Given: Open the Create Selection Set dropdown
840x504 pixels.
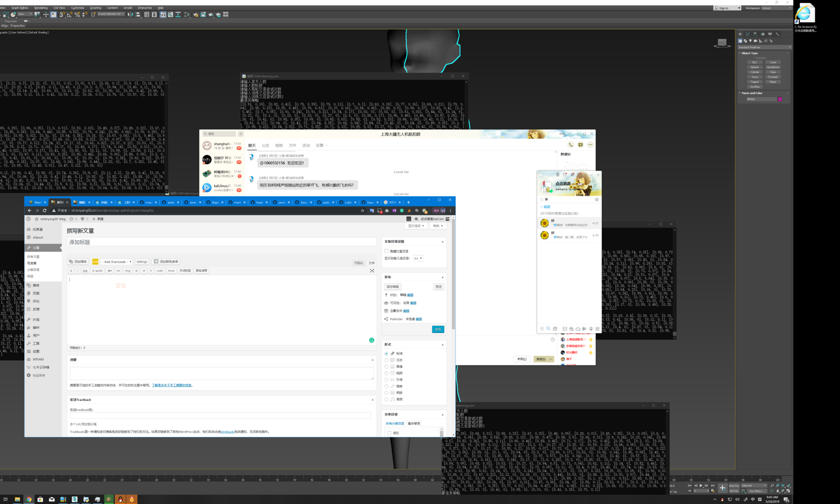Looking at the screenshot, I should (x=111, y=14).
